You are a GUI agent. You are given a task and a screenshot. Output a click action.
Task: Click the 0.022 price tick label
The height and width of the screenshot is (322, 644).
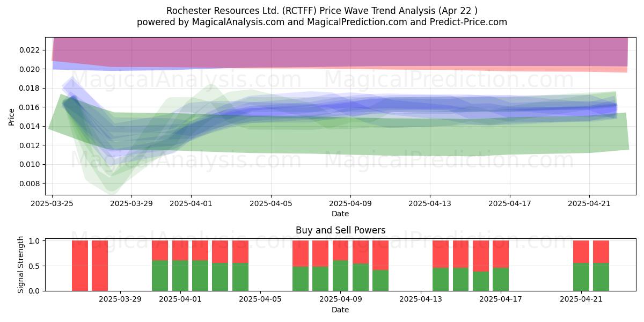click(30, 50)
